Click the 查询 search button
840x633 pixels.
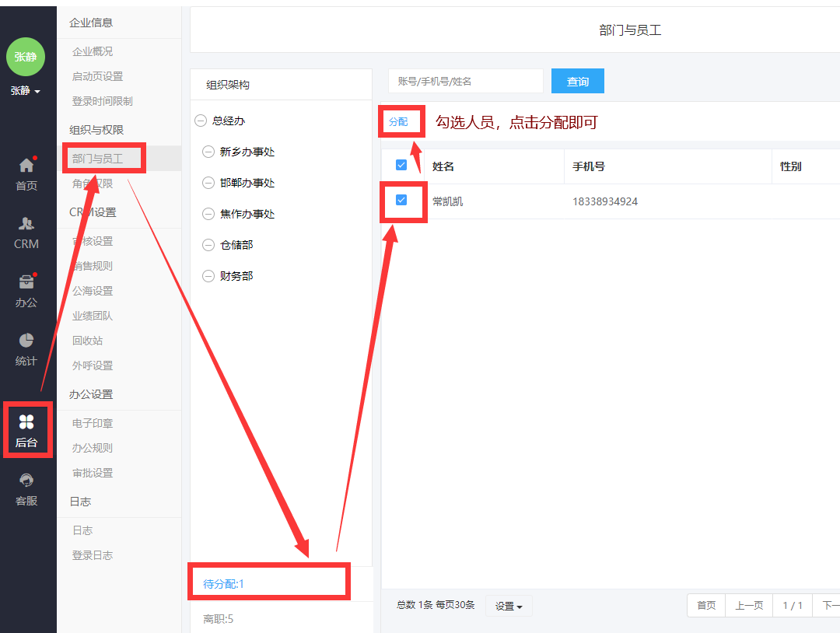pyautogui.click(x=577, y=81)
